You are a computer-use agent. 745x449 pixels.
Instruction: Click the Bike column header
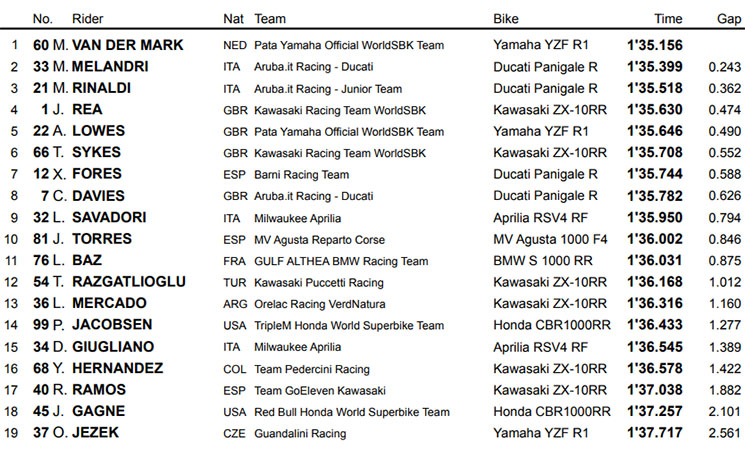(506, 19)
